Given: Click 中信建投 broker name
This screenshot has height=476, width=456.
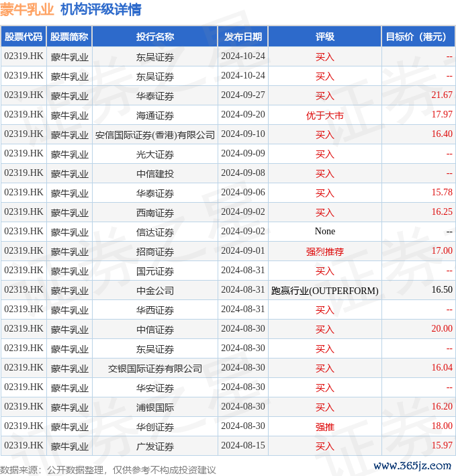Looking at the screenshot, I should 155,174.
